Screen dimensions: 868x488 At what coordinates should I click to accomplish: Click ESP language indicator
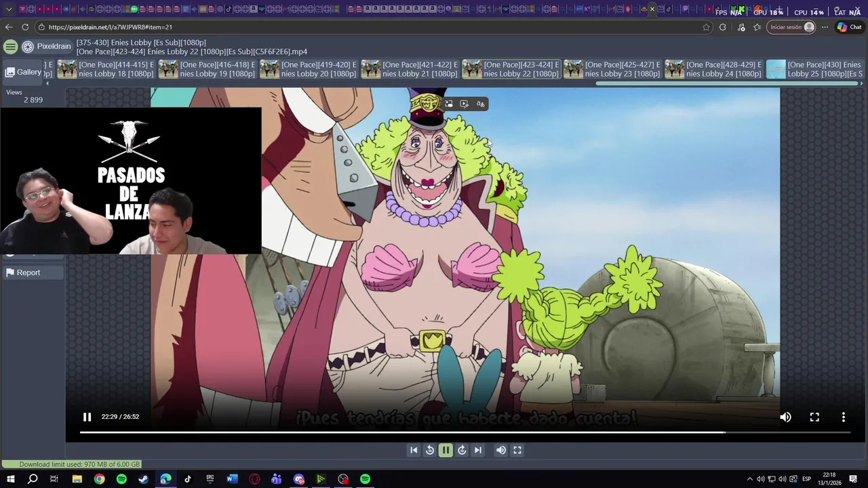coord(807,479)
